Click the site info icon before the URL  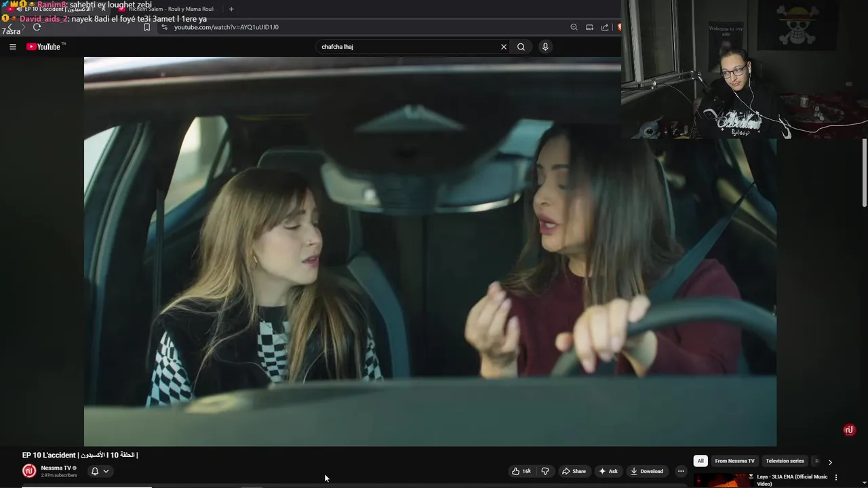coord(164,27)
